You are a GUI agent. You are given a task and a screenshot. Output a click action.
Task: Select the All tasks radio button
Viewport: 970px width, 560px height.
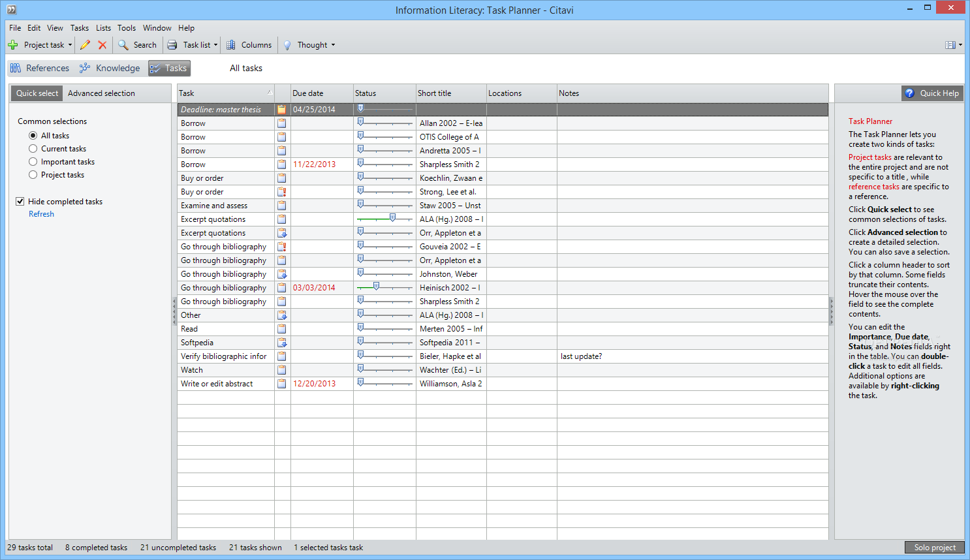click(33, 136)
